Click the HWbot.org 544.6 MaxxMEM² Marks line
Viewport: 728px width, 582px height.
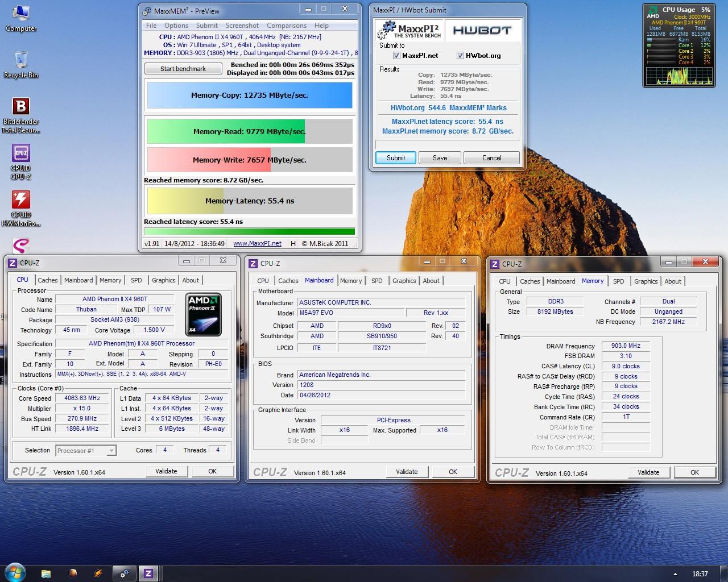[448, 108]
